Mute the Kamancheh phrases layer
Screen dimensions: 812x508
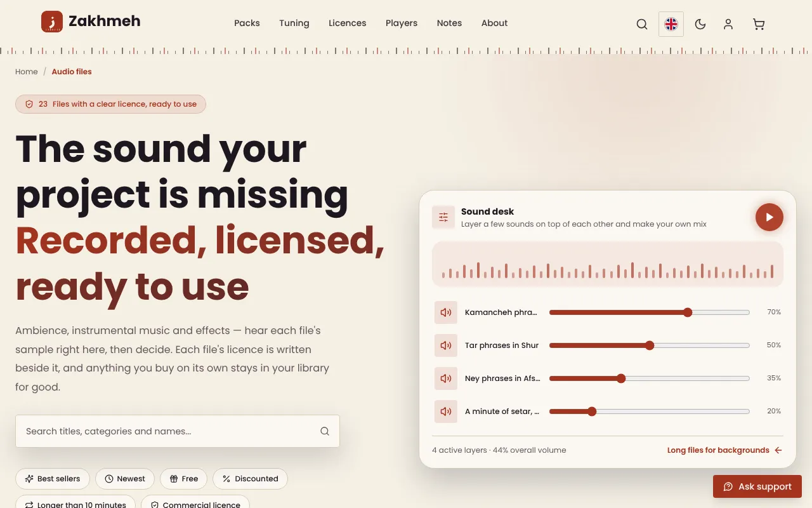point(446,312)
